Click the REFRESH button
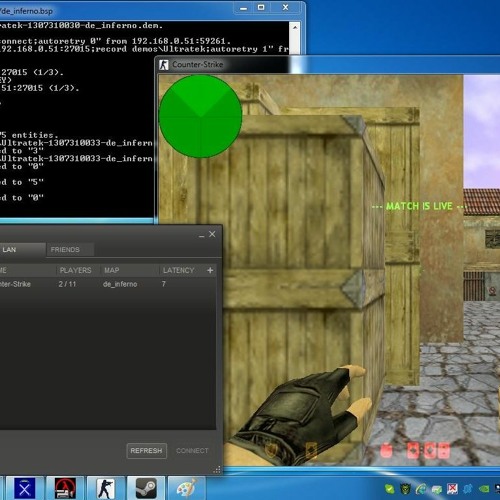 pos(147,451)
